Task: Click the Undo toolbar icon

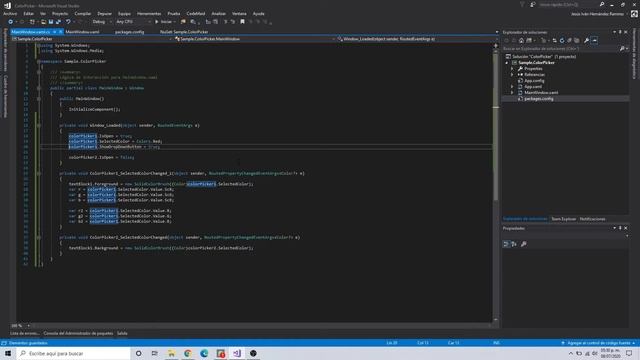Action: coord(68,22)
